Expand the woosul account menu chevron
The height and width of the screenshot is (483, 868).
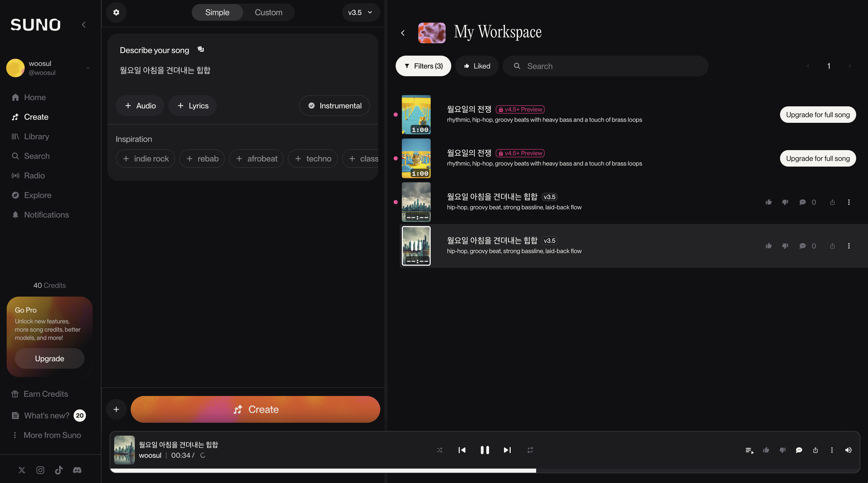(88, 68)
